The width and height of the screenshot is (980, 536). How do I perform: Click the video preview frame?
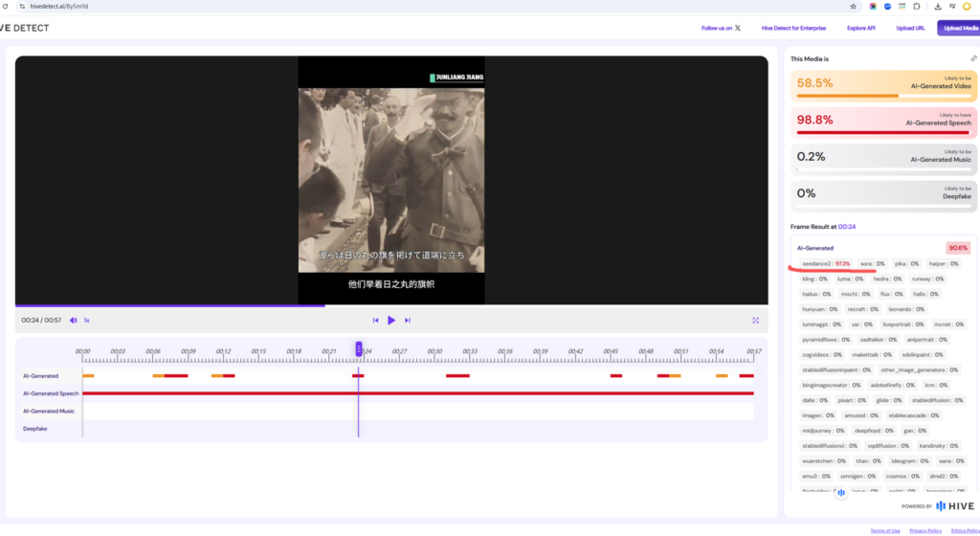pyautogui.click(x=391, y=180)
